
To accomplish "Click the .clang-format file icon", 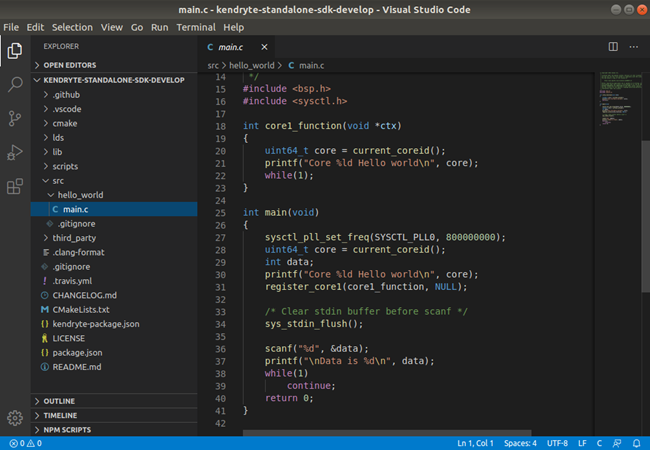I will click(x=46, y=252).
